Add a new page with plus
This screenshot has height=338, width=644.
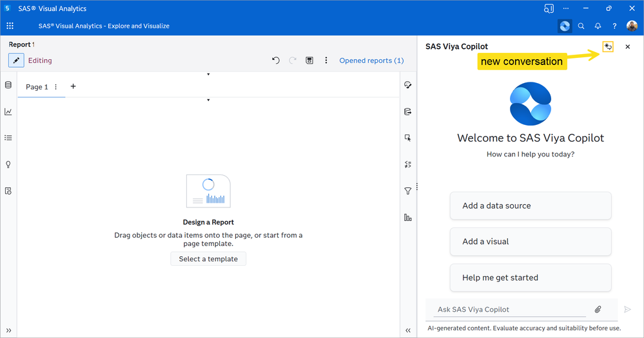[73, 86]
